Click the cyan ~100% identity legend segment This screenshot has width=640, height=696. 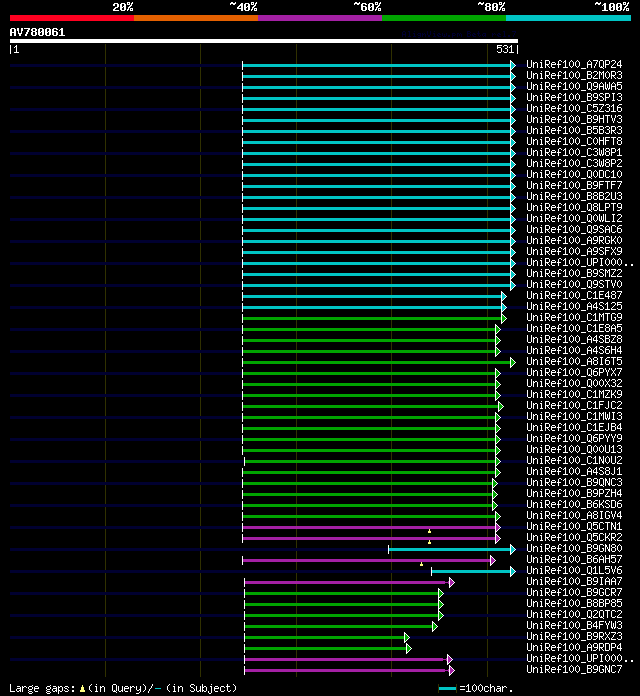click(x=569, y=18)
